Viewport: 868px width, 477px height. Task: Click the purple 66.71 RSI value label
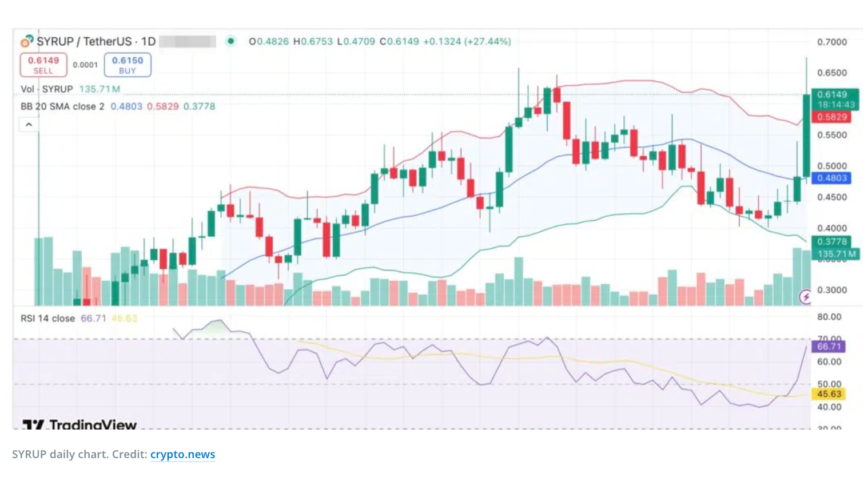[829, 347]
